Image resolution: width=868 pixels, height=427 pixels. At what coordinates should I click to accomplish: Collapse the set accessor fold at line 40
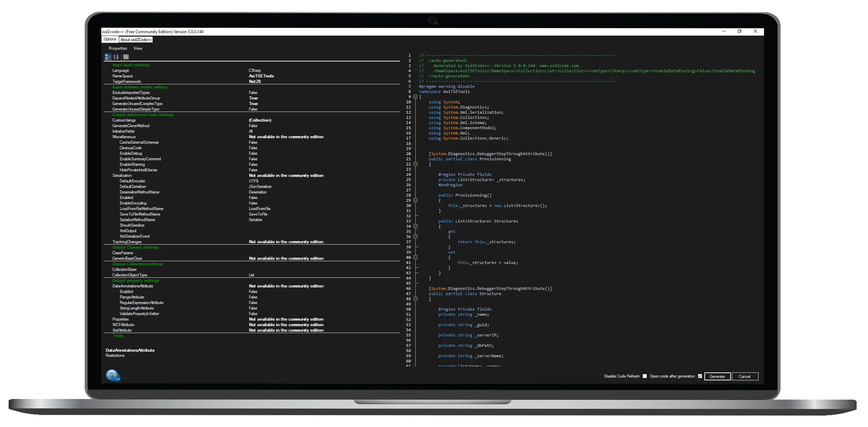tap(416, 257)
